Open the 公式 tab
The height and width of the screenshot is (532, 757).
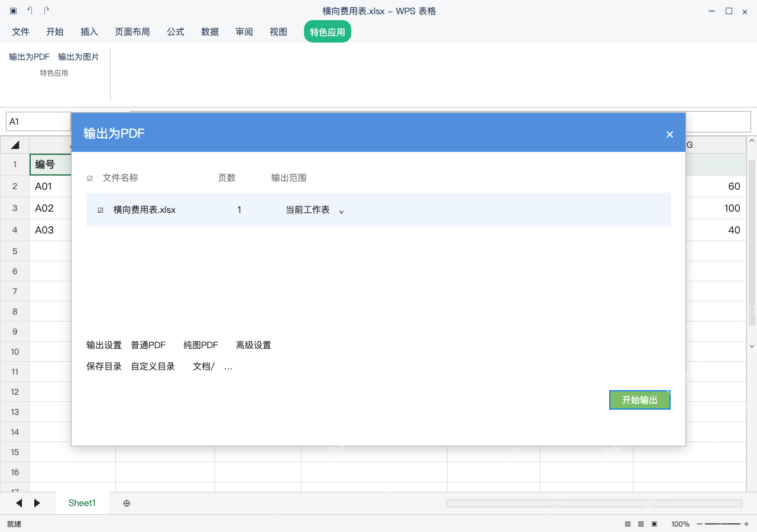click(x=176, y=32)
